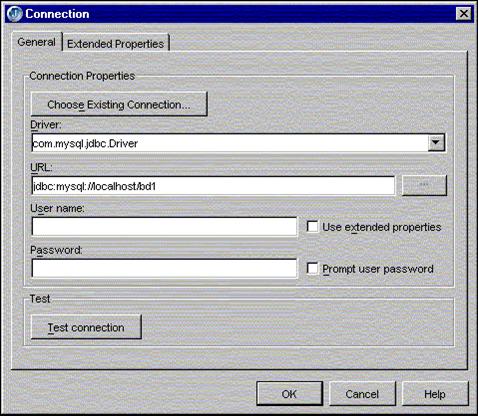Screen dimensions: 478x416
Task: Click the Connection title bar text
Action: click(57, 14)
